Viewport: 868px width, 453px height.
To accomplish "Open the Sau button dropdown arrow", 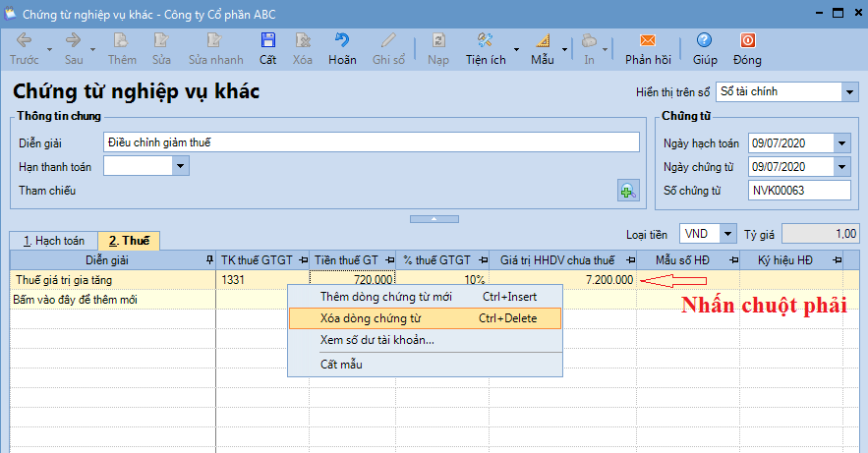I will coord(92,49).
